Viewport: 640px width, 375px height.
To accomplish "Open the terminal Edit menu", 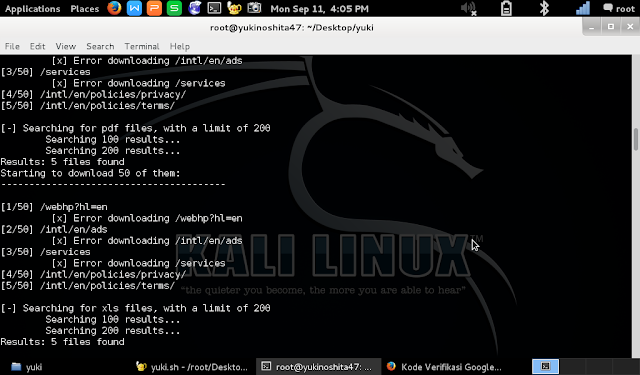I will pos(37,46).
